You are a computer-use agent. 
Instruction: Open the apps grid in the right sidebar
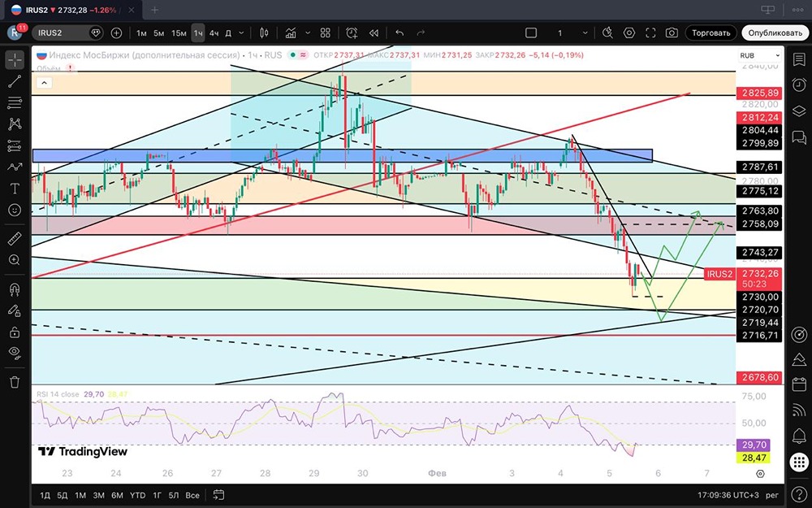[x=799, y=462]
